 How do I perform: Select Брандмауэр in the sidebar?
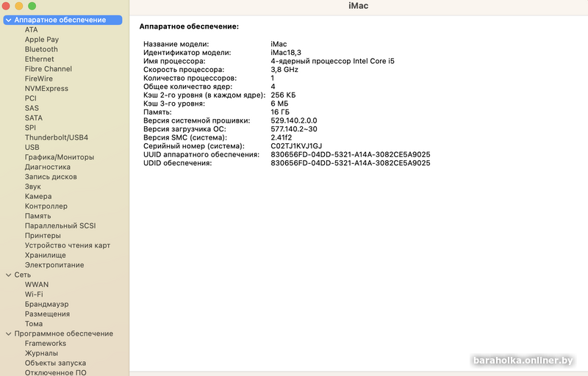click(46, 304)
